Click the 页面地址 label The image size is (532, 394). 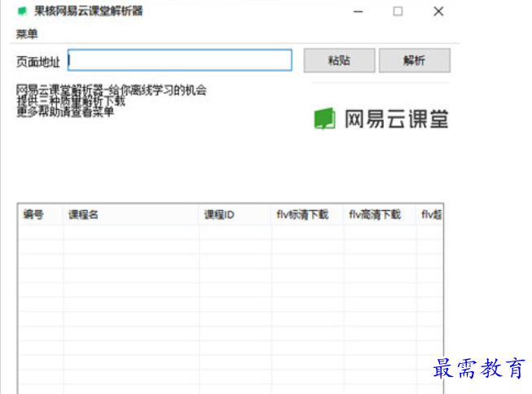coord(38,62)
